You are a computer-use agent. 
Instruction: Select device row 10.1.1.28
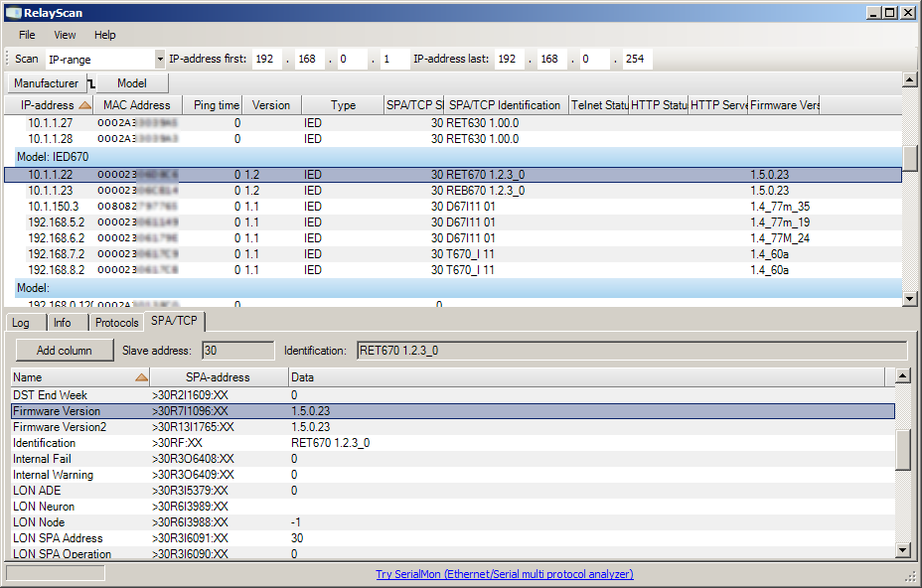point(453,139)
